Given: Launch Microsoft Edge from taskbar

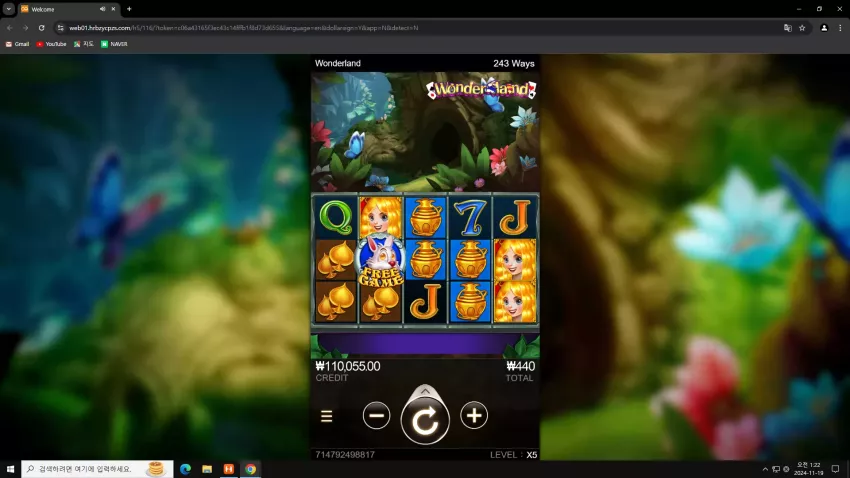Looking at the screenshot, I should tap(185, 469).
